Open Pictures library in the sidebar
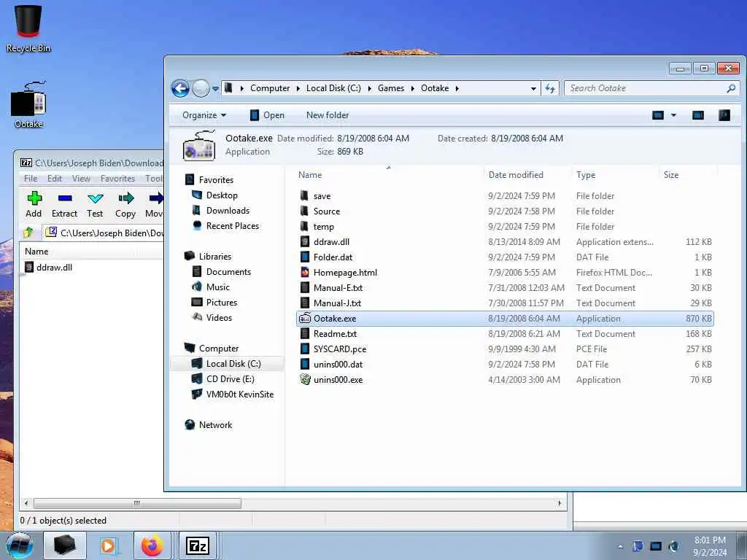The width and height of the screenshot is (747, 560). 222,302
